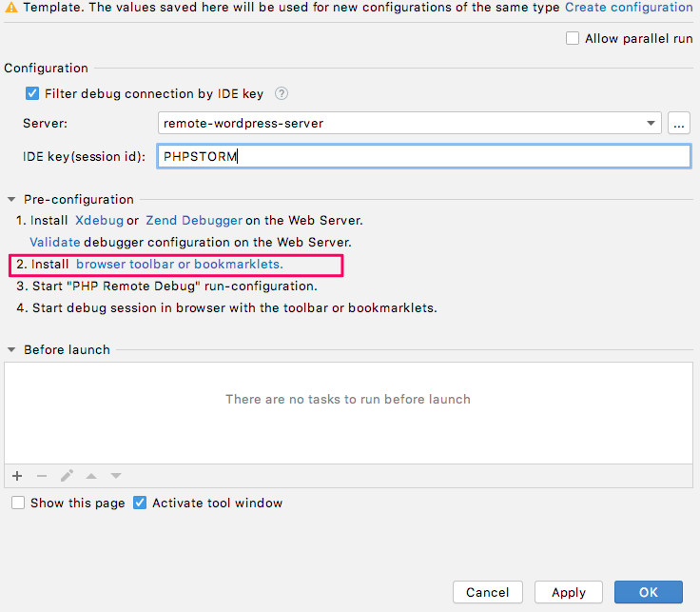Image resolution: width=700 pixels, height=612 pixels.
Task: Click the move task up arrow
Action: pos(91,476)
